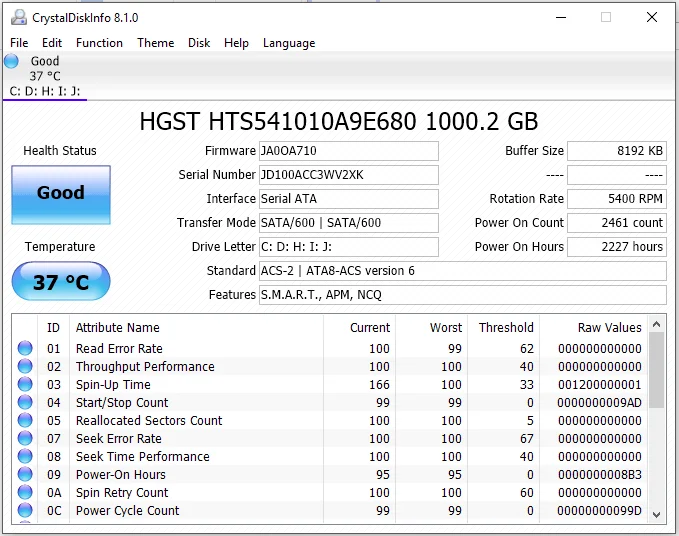Click the Buffer Size value 8192 KB
This screenshot has height=536, width=679.
click(x=617, y=151)
